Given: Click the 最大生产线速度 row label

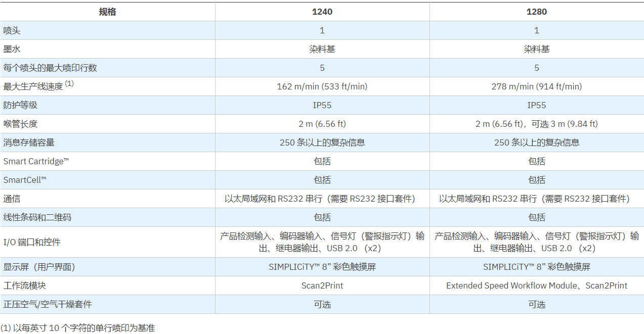Looking at the screenshot, I should click(33, 86).
